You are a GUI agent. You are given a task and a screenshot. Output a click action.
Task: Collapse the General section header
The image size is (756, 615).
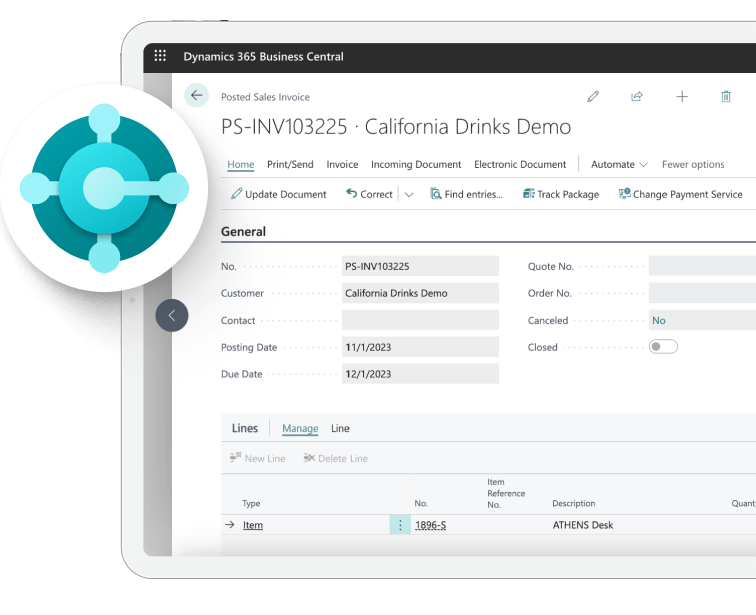[244, 232]
